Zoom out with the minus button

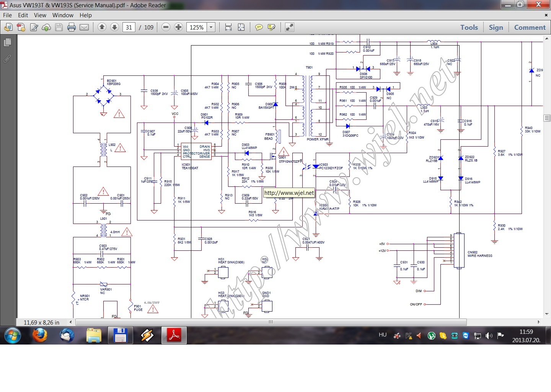click(166, 27)
